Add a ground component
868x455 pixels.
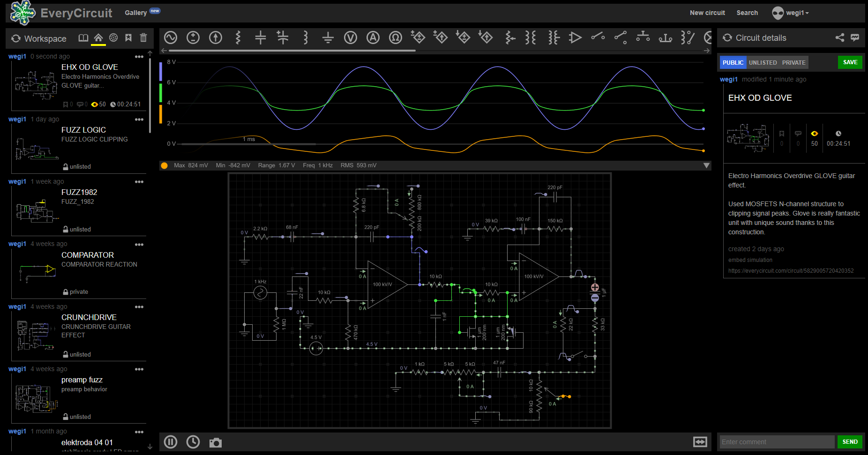click(328, 37)
